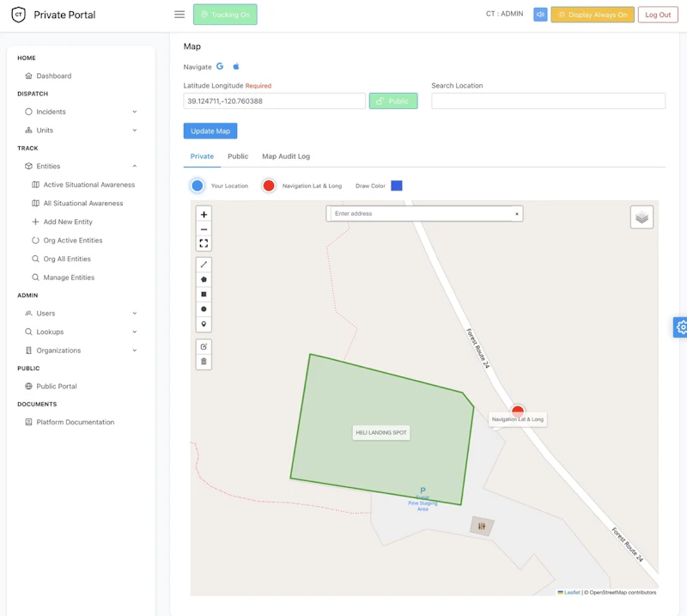Screen dimensions: 687x616
Task: Click the CT shield logo
Action: pyautogui.click(x=18, y=15)
